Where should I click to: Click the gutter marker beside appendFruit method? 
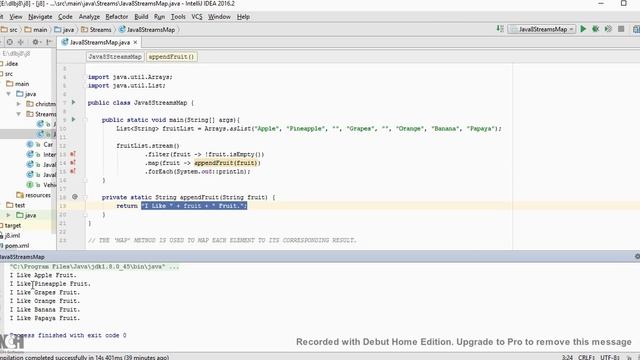point(75,197)
